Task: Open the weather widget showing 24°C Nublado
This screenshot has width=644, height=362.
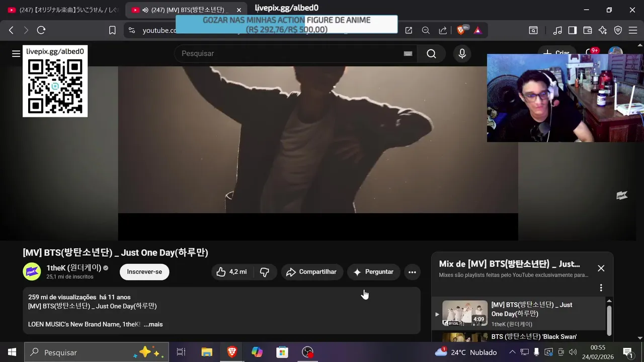Action: [x=466, y=352]
